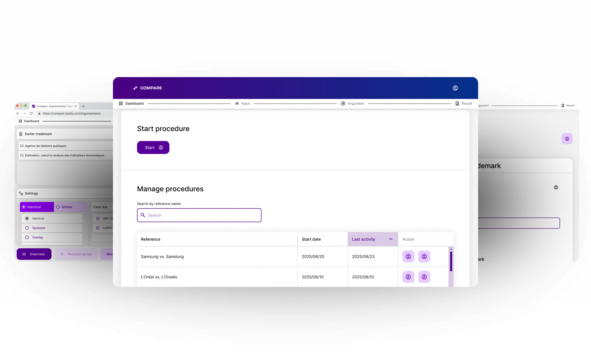Click first action icon for Samsung vs. Samdung
The height and width of the screenshot is (364, 591).
(x=408, y=256)
